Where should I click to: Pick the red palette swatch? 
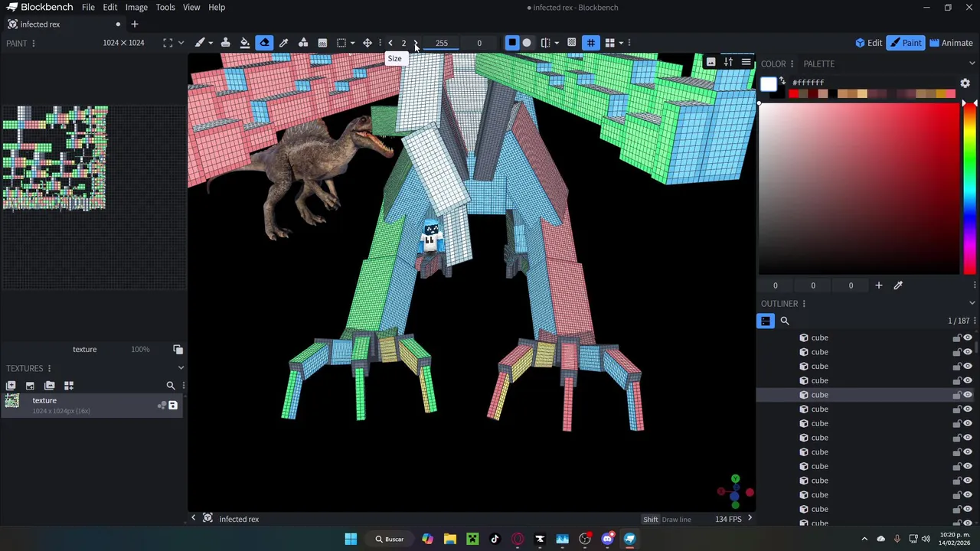(x=793, y=94)
